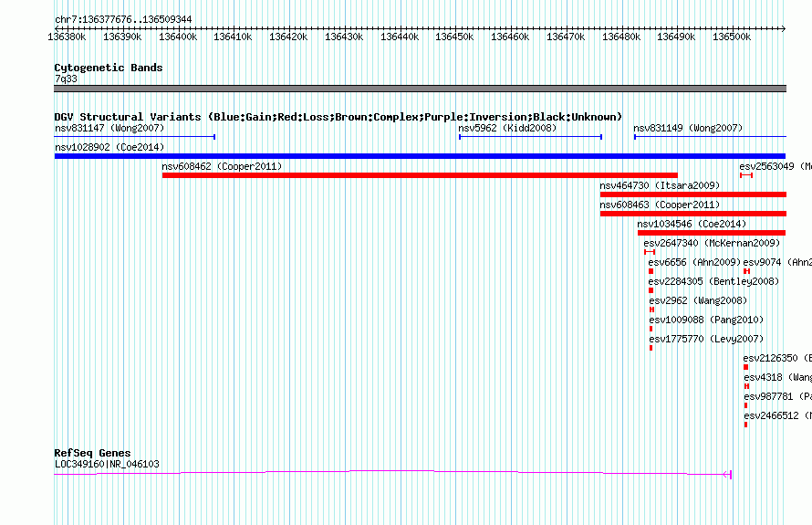
Task: Open the esv2284305 (Bentley2008) label
Action: coord(713,281)
